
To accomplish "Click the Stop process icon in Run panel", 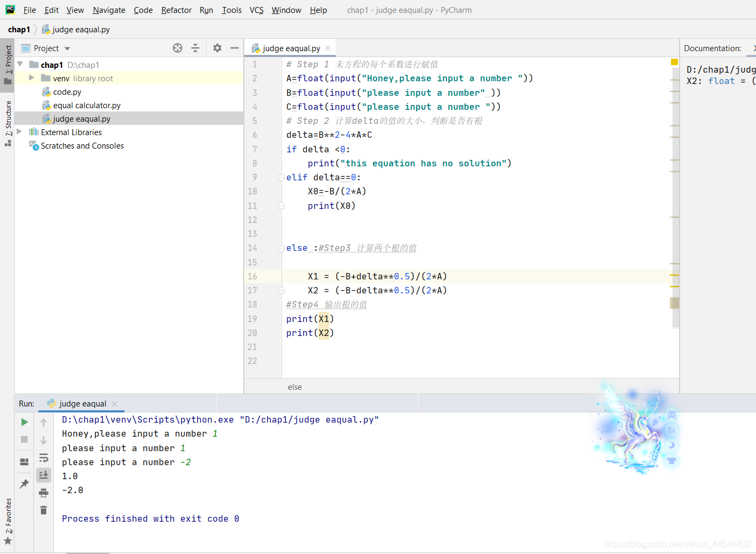I will pos(24,439).
